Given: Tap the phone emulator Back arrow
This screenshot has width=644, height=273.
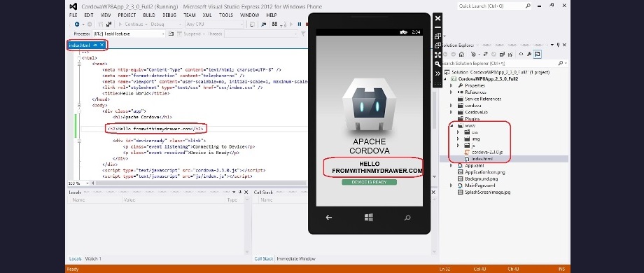Looking at the screenshot, I should coord(328,218).
